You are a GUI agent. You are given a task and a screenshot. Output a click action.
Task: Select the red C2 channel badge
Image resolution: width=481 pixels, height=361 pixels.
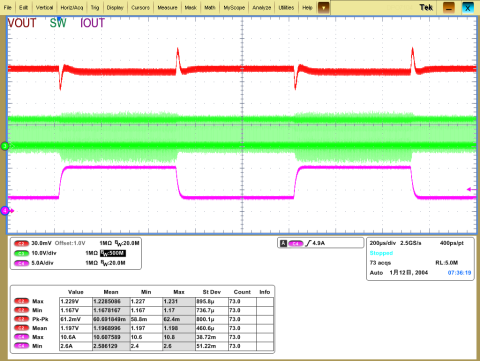21,243
